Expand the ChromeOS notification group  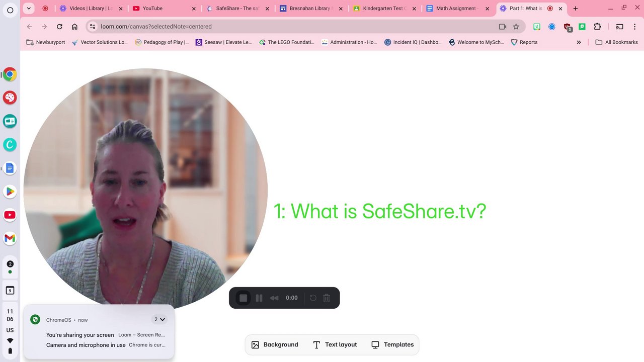[159, 319]
